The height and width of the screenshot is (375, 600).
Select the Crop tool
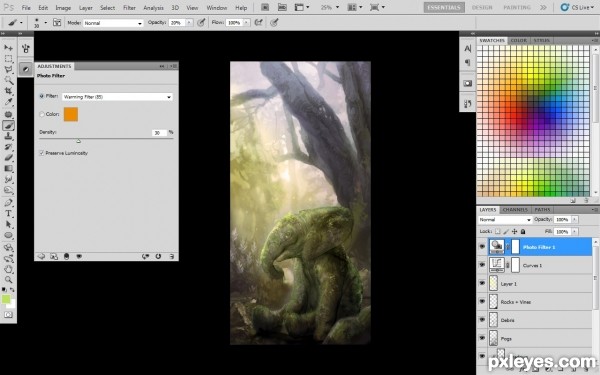tap(8, 91)
